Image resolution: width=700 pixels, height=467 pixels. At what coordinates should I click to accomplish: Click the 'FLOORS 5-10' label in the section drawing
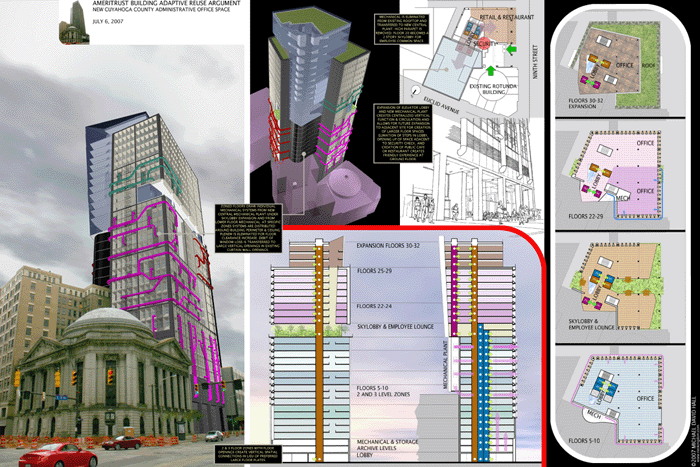click(373, 388)
